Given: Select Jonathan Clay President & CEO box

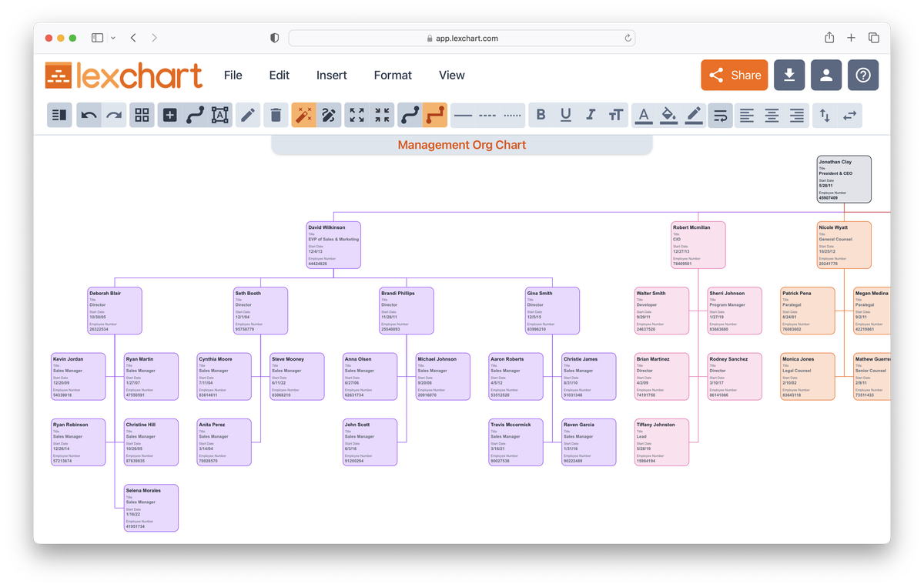Looking at the screenshot, I should pos(844,180).
